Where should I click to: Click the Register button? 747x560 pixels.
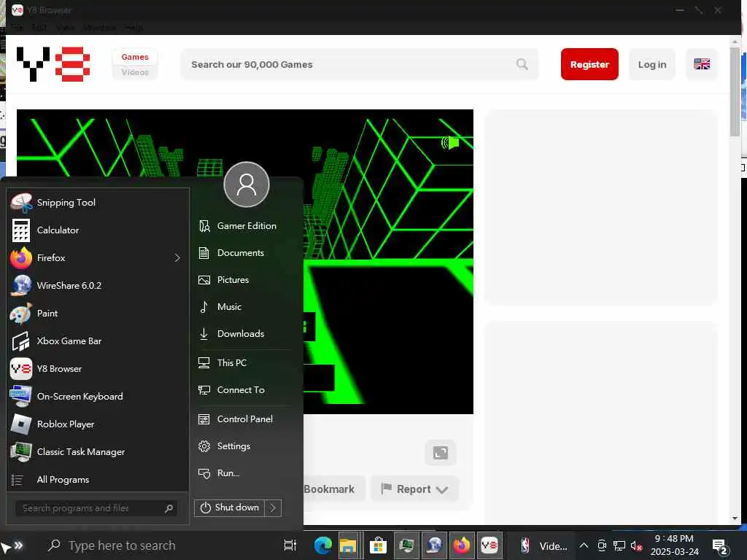(x=589, y=64)
